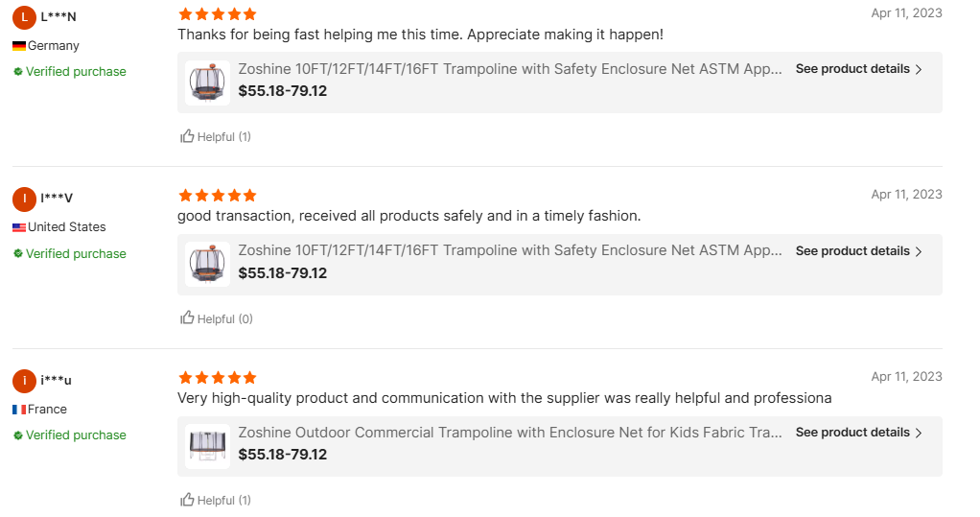Click i***u's reviewer avatar circle
Image resolution: width=980 pixels, height=517 pixels.
point(24,381)
